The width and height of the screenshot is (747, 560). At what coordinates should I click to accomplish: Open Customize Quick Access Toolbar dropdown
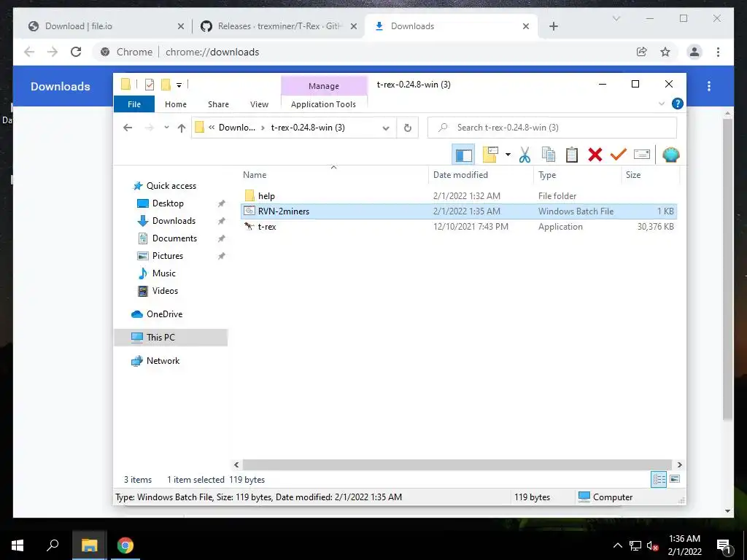point(179,85)
